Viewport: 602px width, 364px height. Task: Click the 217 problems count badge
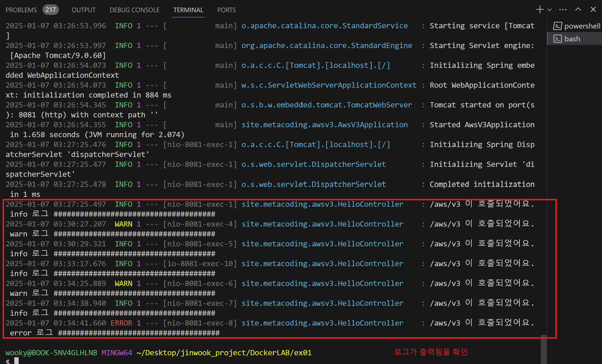coord(50,10)
